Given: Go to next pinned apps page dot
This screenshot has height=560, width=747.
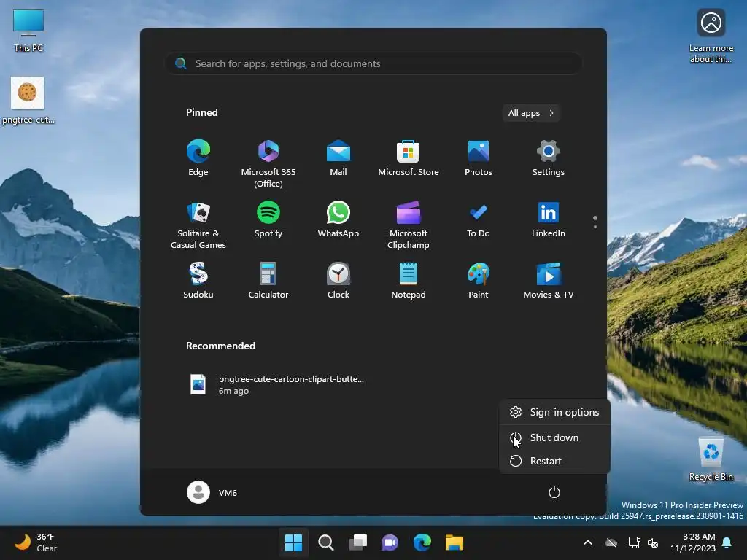Looking at the screenshot, I should pos(595,227).
